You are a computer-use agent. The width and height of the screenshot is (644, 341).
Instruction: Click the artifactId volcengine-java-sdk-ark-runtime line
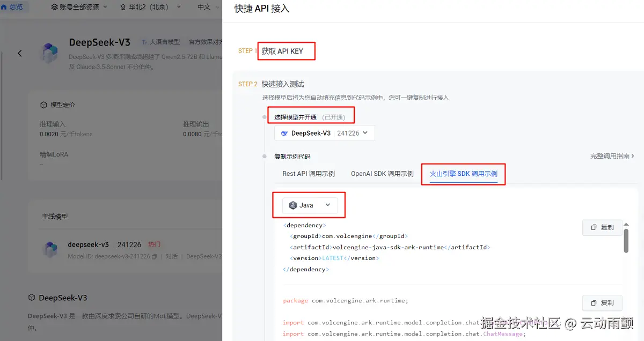point(390,247)
